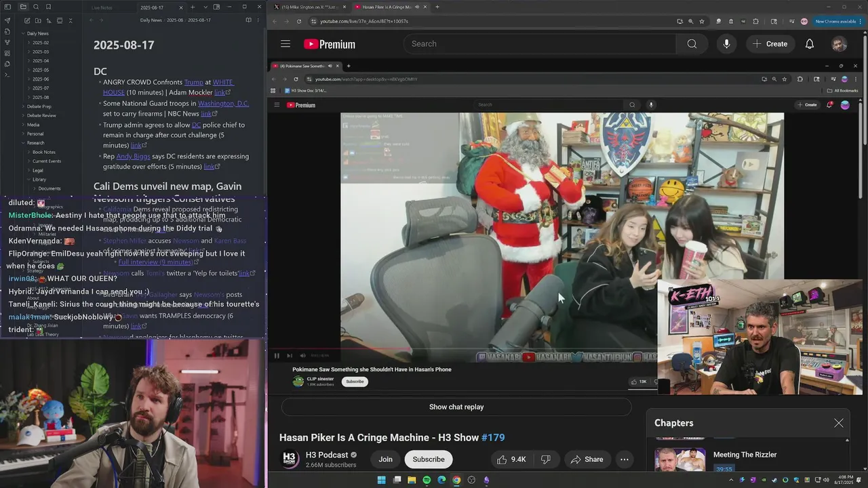
Task: Collapse all folders in Obsidian explorer
Action: (71, 20)
